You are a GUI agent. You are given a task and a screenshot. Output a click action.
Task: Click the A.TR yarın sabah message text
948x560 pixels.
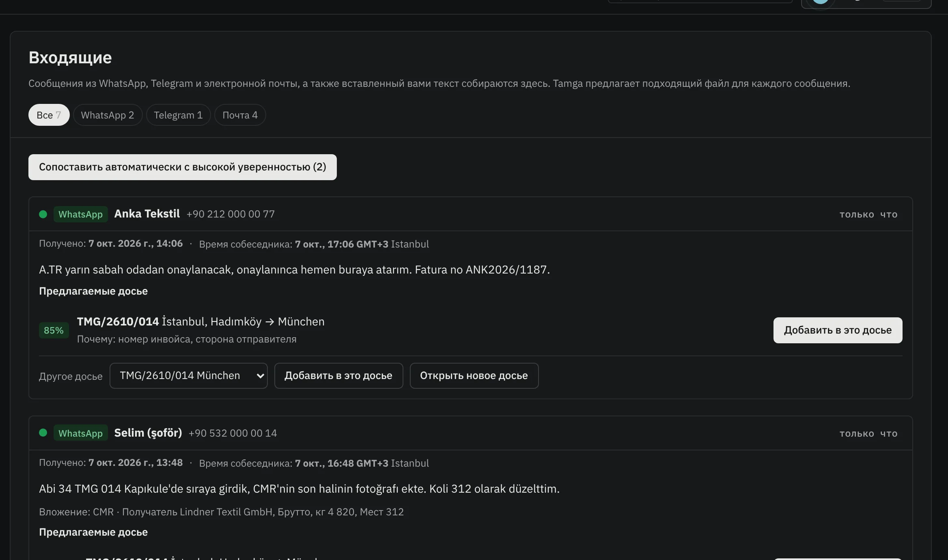[x=294, y=269]
